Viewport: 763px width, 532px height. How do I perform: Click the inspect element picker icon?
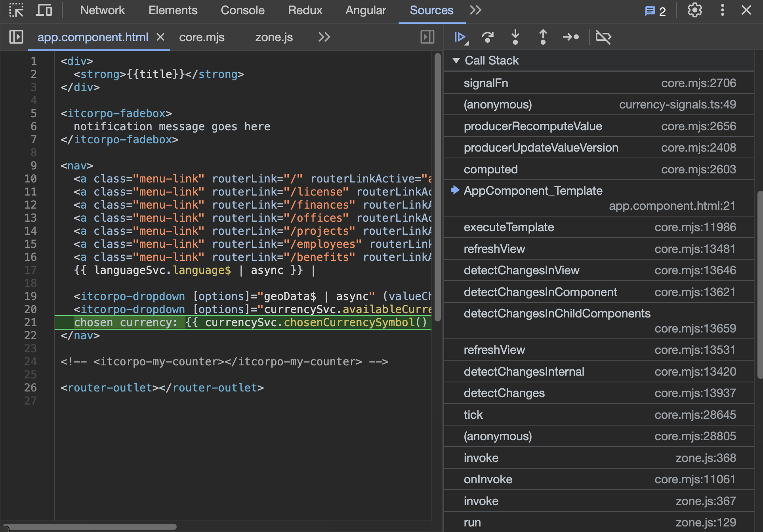[16, 10]
